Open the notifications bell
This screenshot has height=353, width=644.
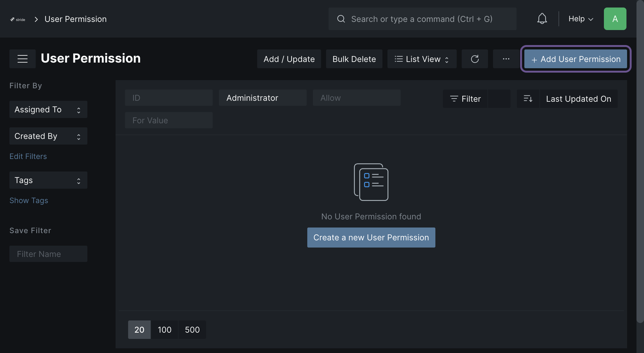pos(542,19)
